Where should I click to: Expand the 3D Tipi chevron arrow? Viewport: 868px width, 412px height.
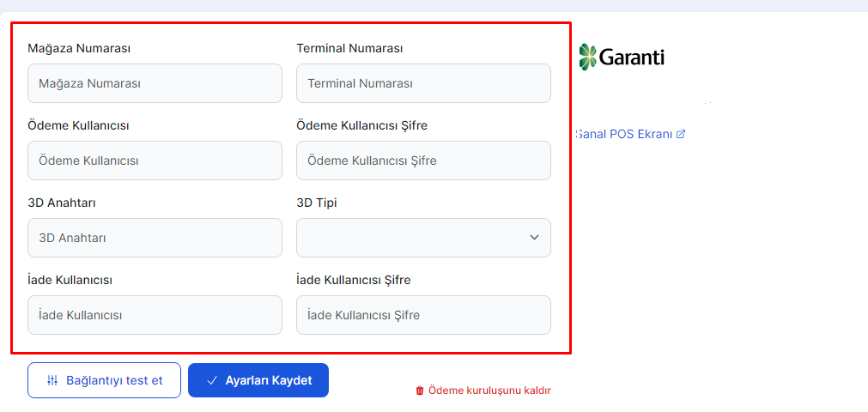[x=535, y=238]
